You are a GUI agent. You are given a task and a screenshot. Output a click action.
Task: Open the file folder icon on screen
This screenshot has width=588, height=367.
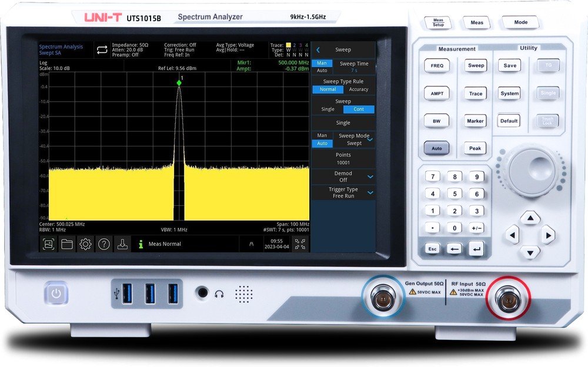pos(67,244)
